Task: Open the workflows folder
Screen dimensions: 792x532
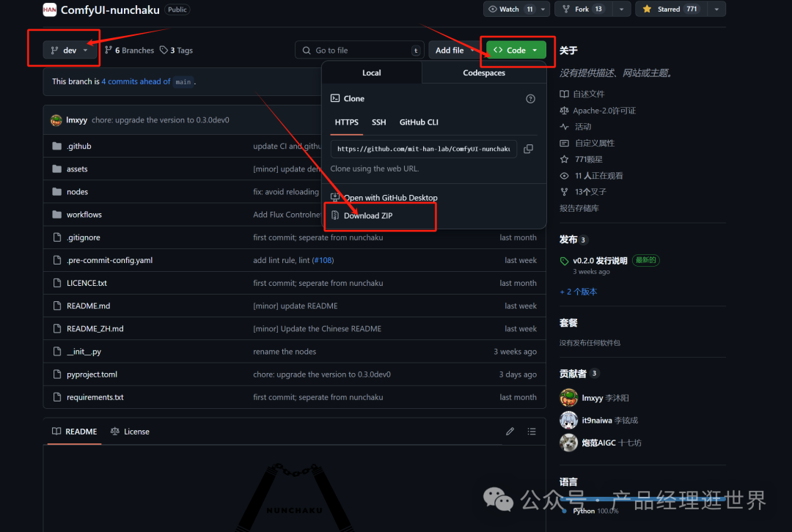Action: 84,215
